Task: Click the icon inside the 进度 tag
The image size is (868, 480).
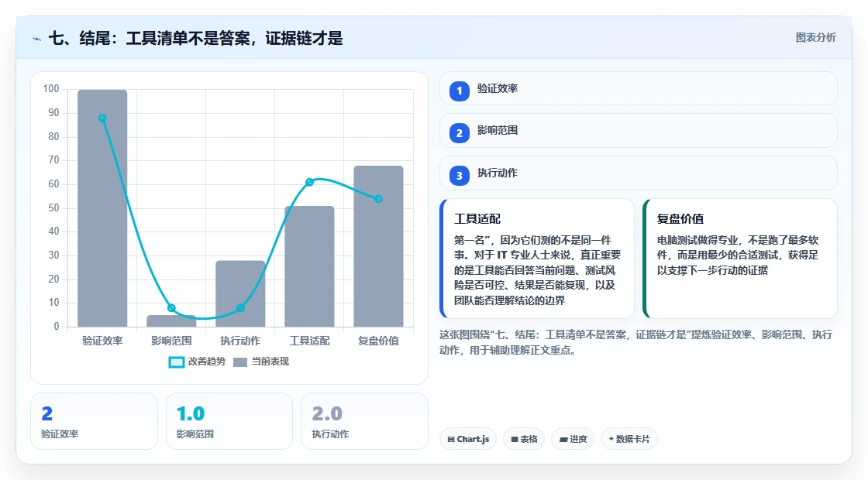Action: [563, 440]
